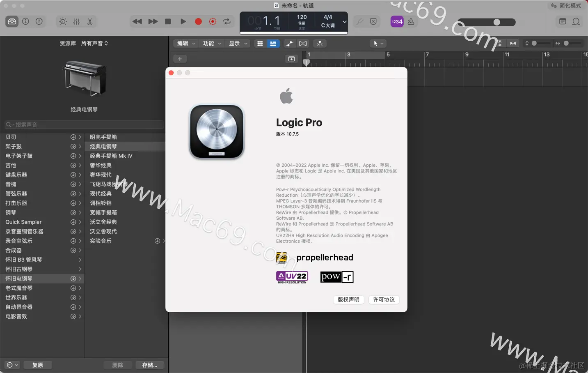Viewport: 588px width, 373px height.
Task: Expand the 电影音效 category chevron
Action: 80,316
